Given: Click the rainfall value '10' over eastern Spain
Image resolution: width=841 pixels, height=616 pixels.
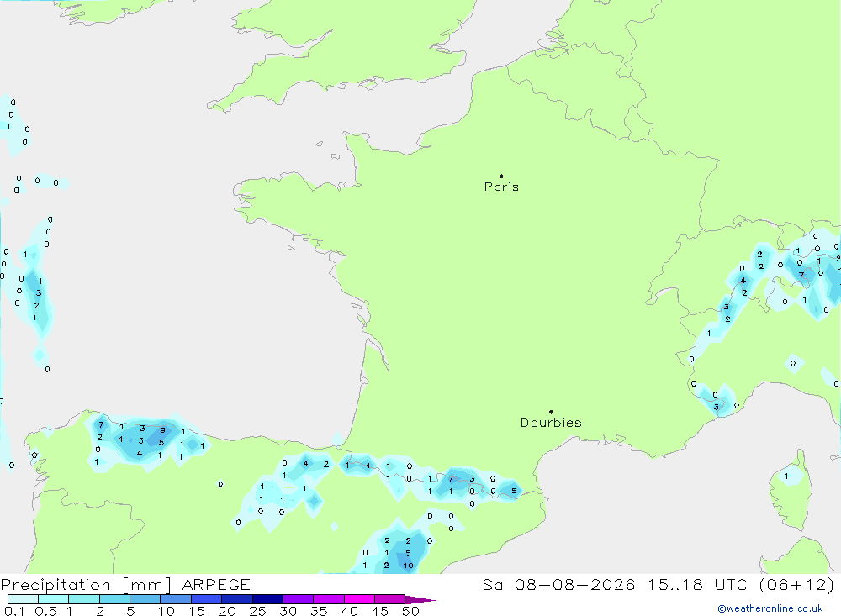Looking at the screenshot, I should pyautogui.click(x=408, y=565).
